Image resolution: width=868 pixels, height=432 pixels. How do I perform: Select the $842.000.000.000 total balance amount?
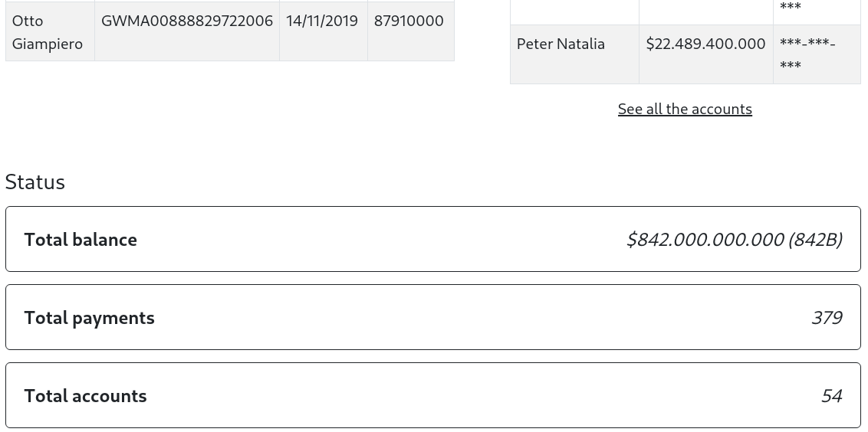click(x=705, y=239)
